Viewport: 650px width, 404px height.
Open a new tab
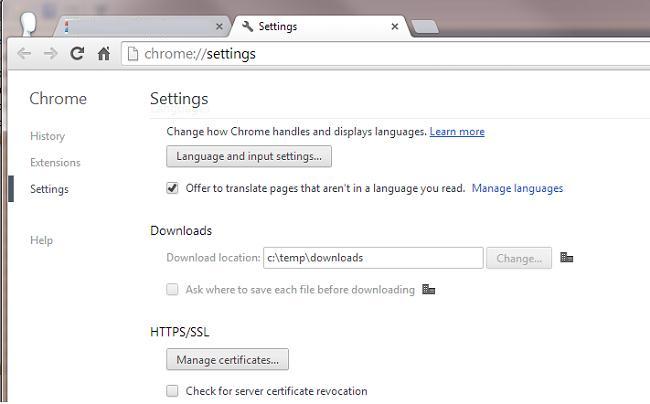(x=425, y=27)
